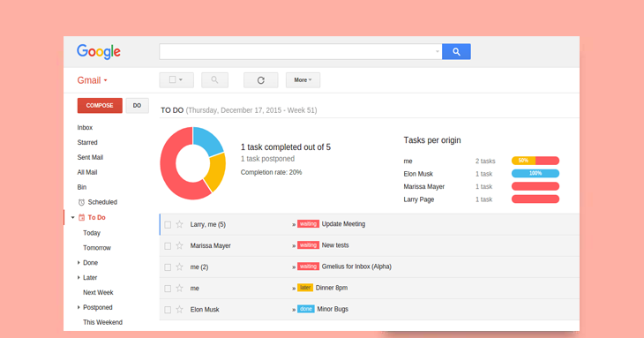This screenshot has height=338, width=644.
Task: Open the More dropdown menu
Action: pos(303,80)
